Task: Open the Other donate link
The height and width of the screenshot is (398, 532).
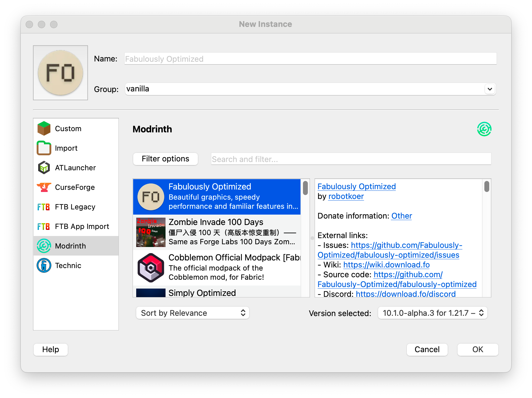Action: pos(402,216)
